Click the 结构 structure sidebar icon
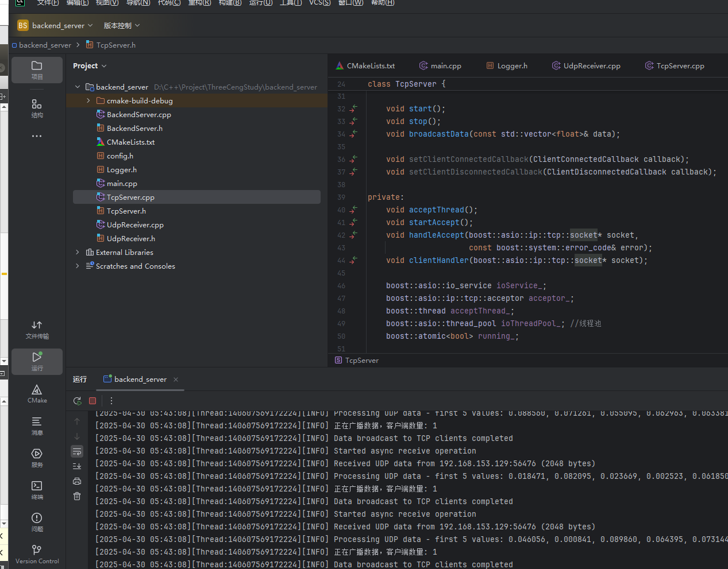 37,107
